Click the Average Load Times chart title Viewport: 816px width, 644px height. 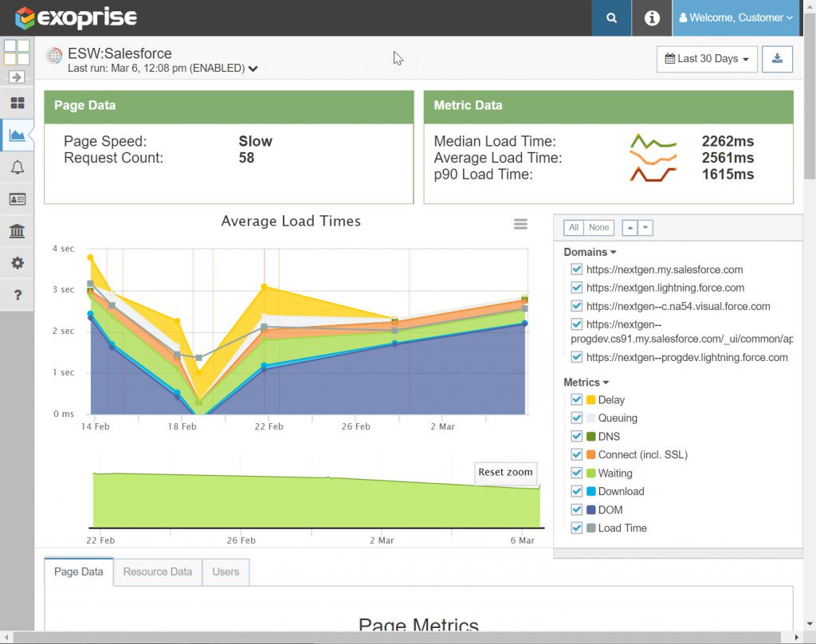click(290, 222)
